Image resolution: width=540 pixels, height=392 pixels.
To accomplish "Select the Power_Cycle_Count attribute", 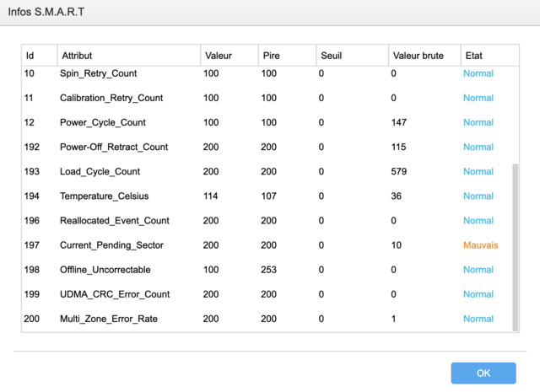I will 103,122.
